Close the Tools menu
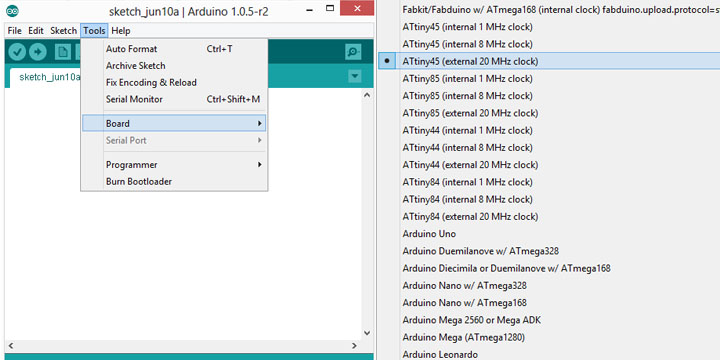Screen dimensions: 720x360 (x=94, y=31)
